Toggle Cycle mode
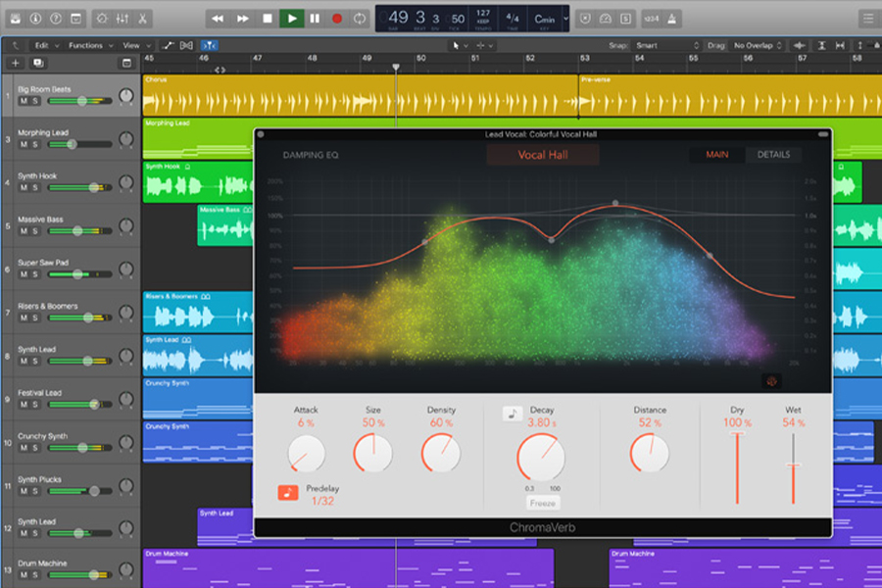Viewport: 882px width, 588px height. click(360, 19)
